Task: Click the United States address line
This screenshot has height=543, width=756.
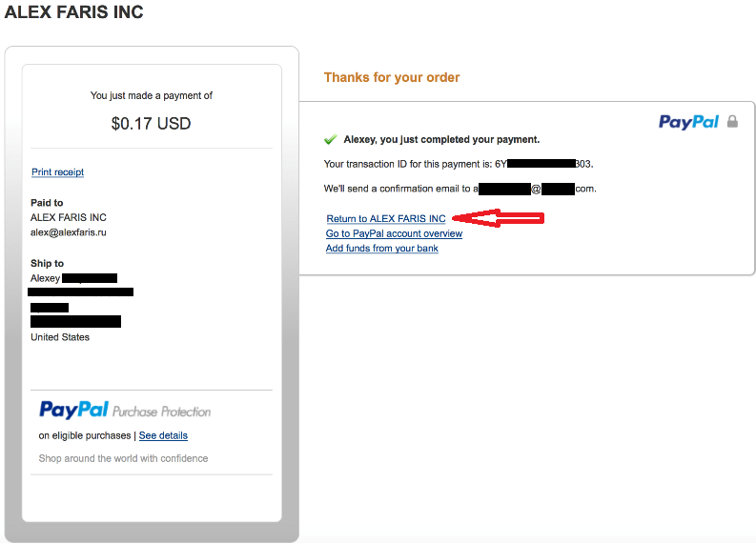Action: 60,337
